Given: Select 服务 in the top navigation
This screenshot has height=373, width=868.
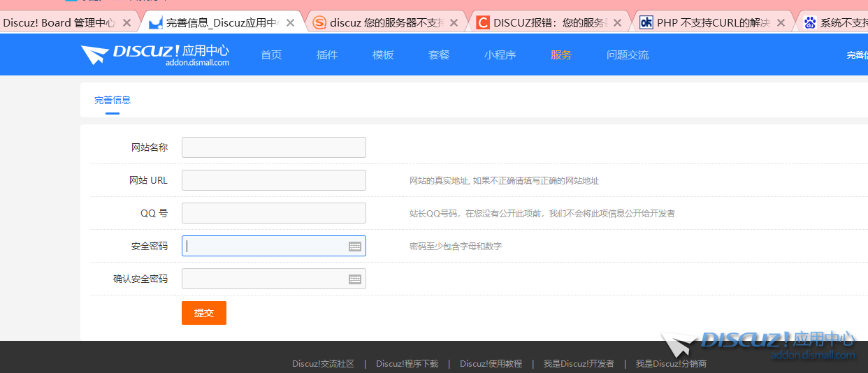Looking at the screenshot, I should (560, 55).
